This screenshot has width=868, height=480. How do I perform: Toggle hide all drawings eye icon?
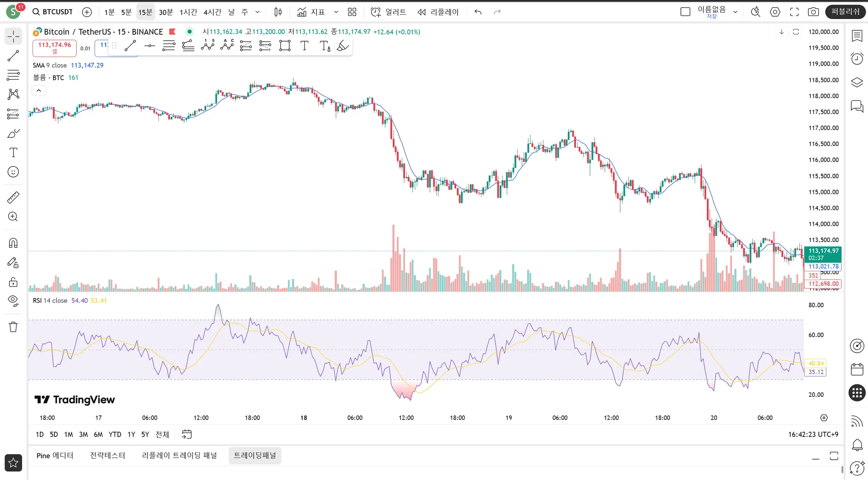[13, 301]
